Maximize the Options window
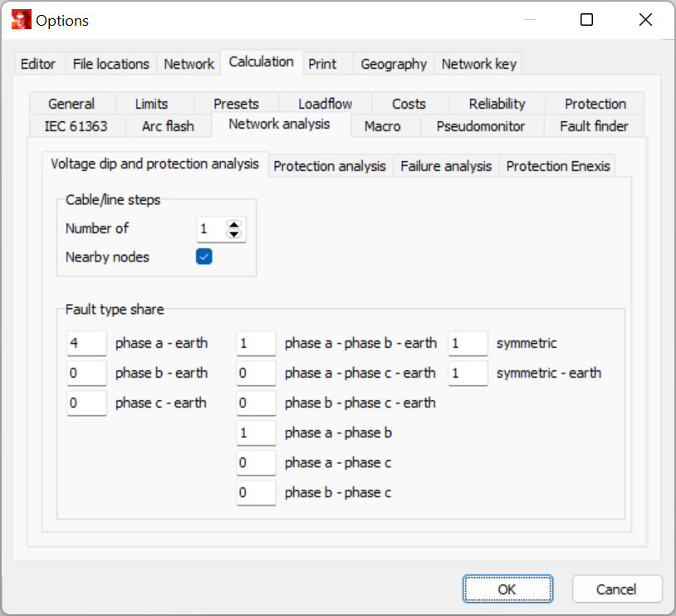The height and width of the screenshot is (616, 676). [586, 20]
